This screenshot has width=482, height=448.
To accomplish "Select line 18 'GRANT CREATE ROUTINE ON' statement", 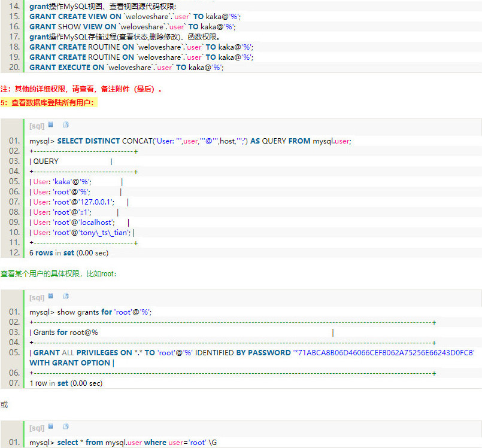I will [141, 47].
